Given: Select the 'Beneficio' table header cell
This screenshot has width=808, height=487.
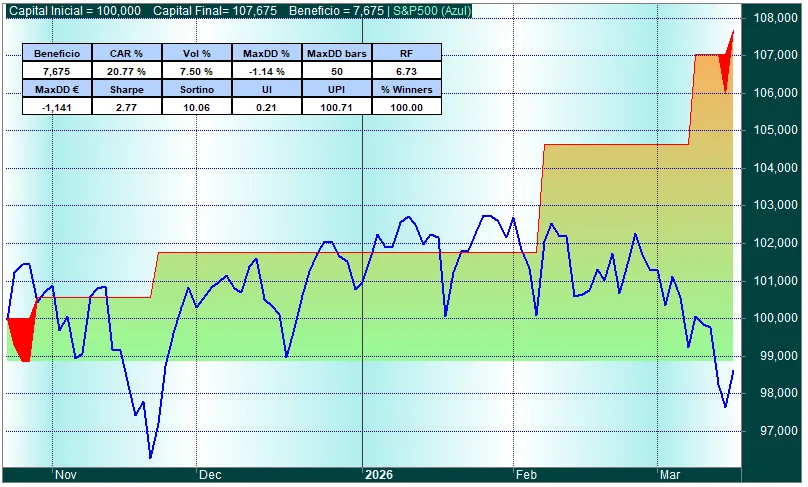Looking at the screenshot, I should (x=57, y=53).
